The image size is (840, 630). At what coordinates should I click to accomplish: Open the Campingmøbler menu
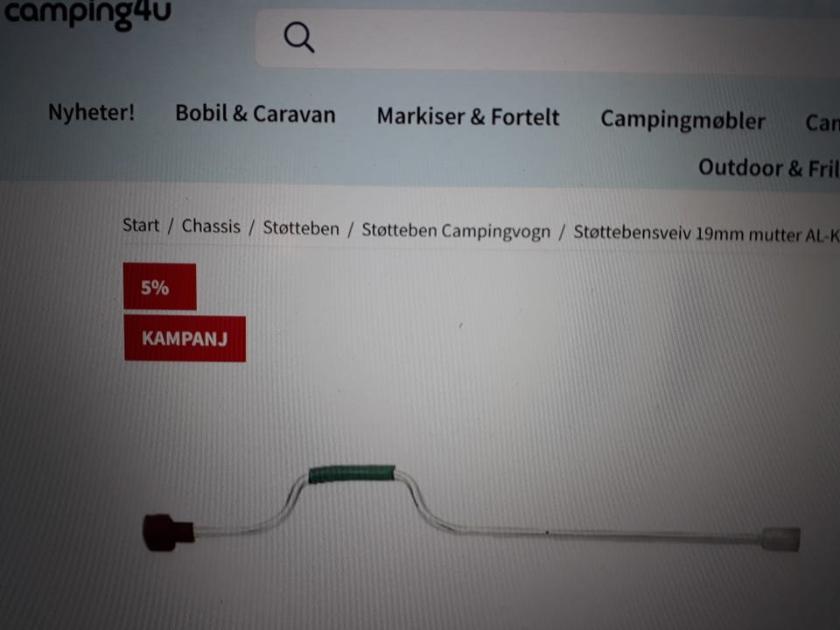pyautogui.click(x=682, y=121)
